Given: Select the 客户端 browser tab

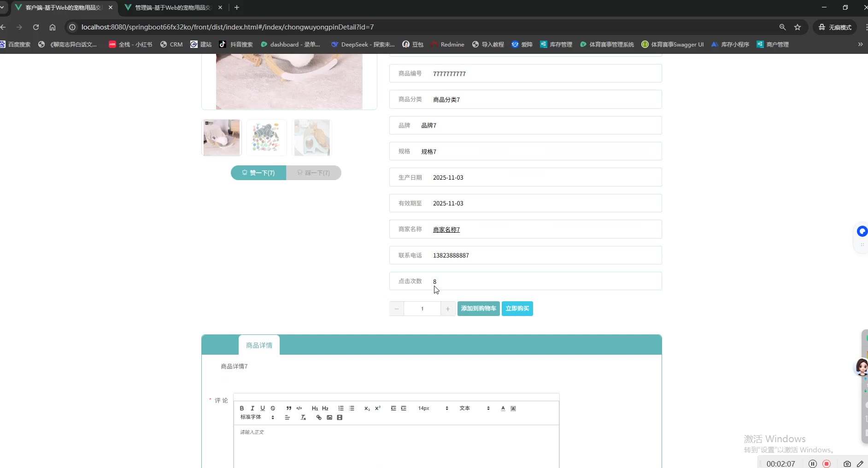Looking at the screenshot, I should (63, 7).
